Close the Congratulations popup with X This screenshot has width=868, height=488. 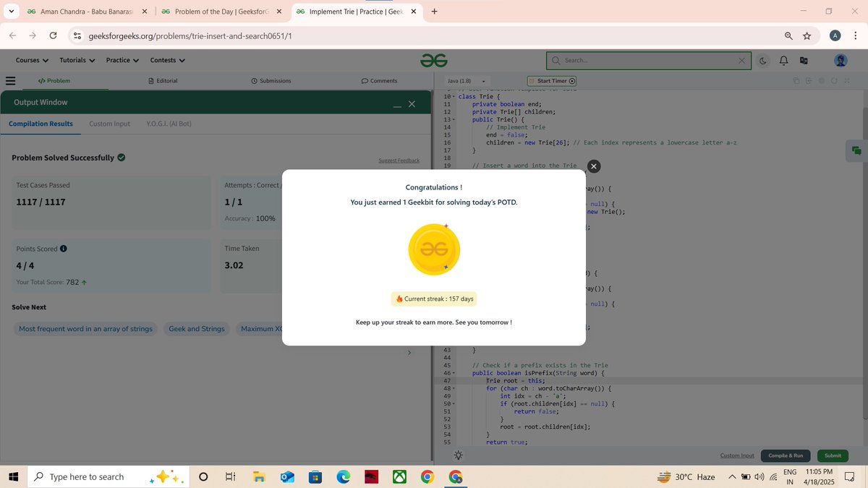pyautogui.click(x=593, y=166)
